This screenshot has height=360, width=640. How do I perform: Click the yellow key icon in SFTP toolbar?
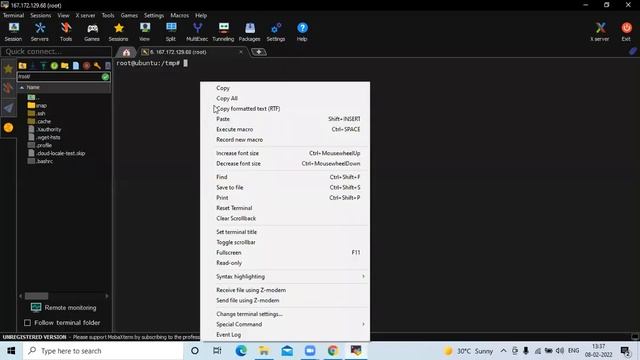pos(97,66)
